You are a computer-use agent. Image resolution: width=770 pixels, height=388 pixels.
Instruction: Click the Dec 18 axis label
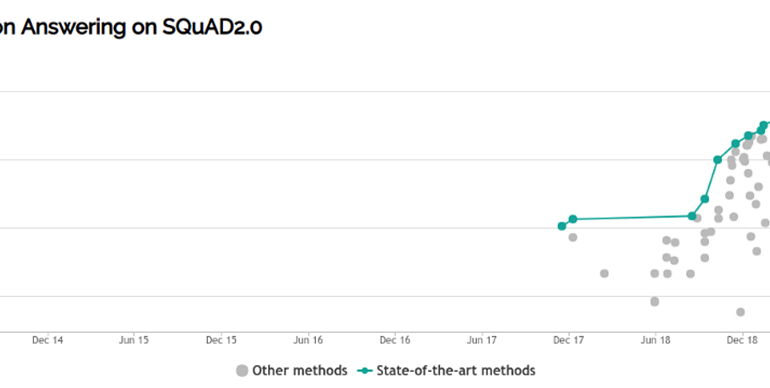click(x=743, y=340)
